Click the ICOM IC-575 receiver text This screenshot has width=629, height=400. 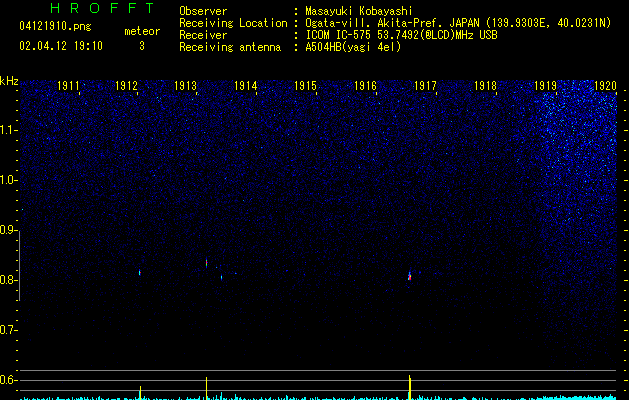click(401, 35)
